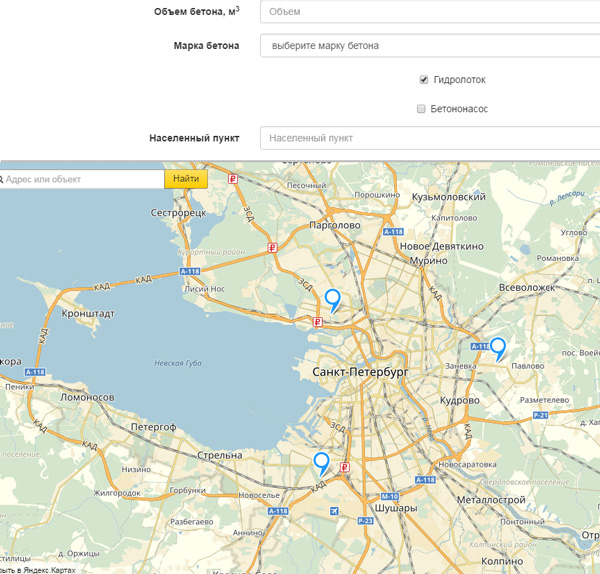The width and height of the screenshot is (600, 574).
Task: Click the blue map pin near Парголово
Action: pyautogui.click(x=333, y=300)
